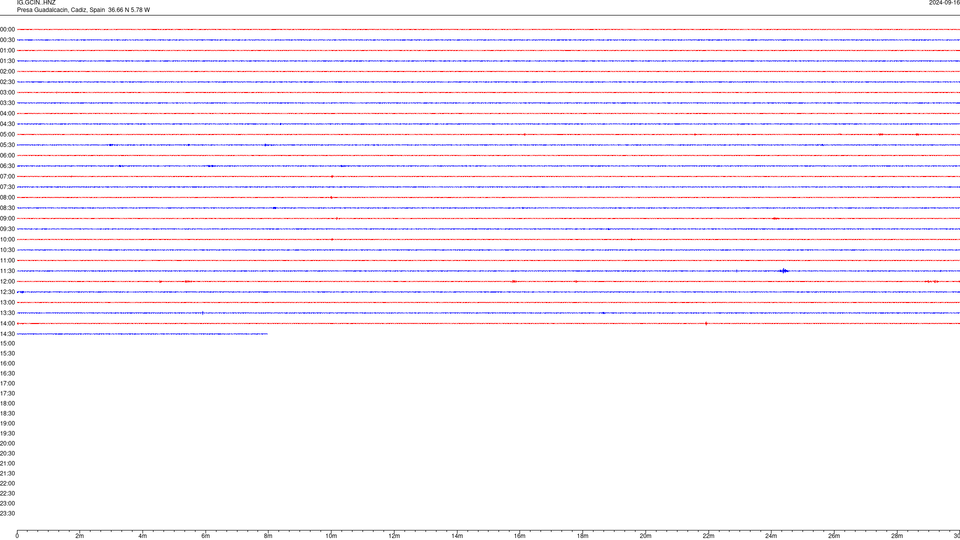Select the 10:00 time row label
Screen dimensions: 960x540
tap(7, 239)
